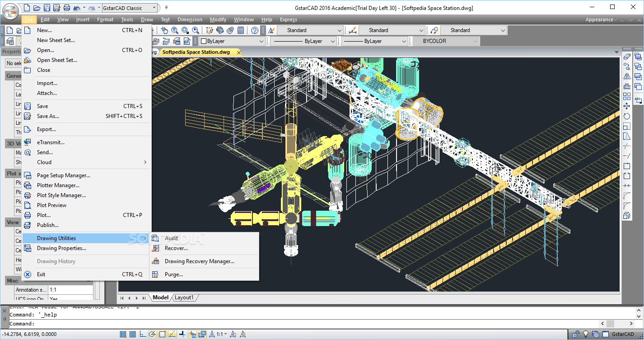Open the Dimension menu
Image resolution: width=644 pixels, height=340 pixels.
click(190, 19)
